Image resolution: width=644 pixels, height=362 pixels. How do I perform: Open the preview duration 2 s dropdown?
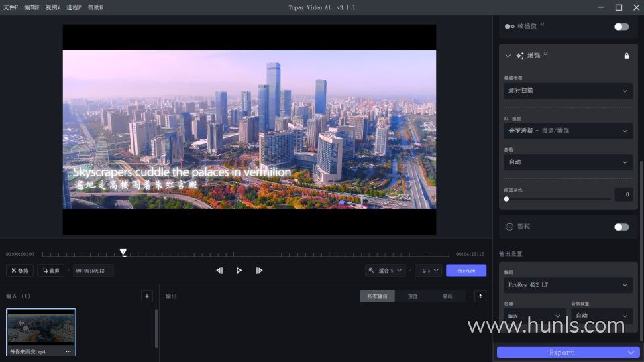tap(430, 271)
